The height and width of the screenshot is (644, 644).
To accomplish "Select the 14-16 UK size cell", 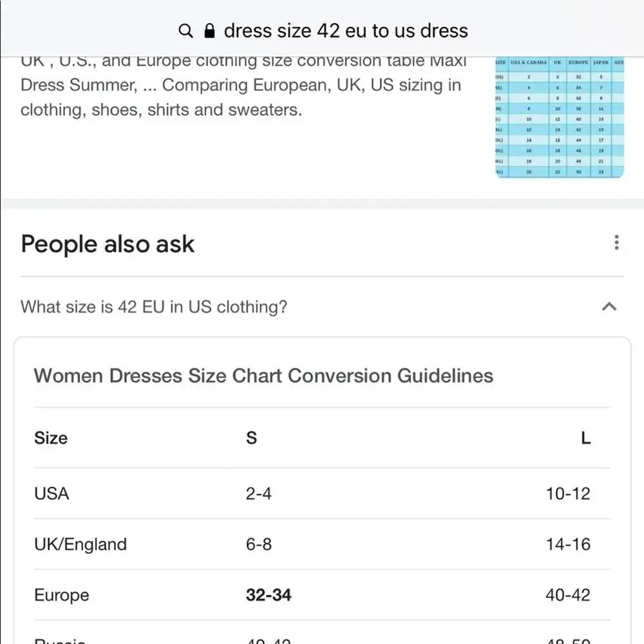I will pyautogui.click(x=567, y=544).
